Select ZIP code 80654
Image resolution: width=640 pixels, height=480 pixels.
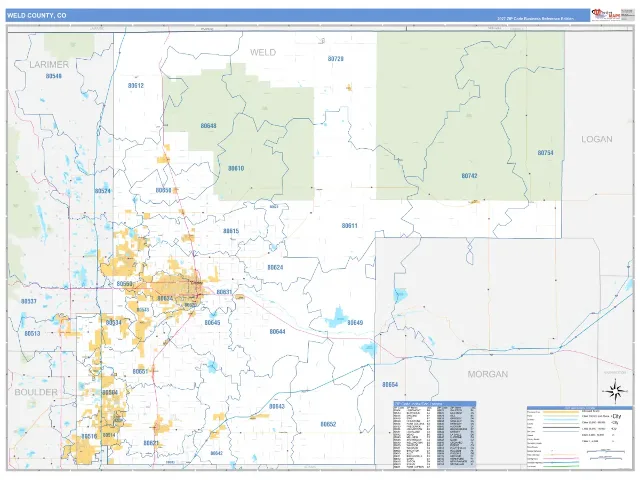click(390, 384)
